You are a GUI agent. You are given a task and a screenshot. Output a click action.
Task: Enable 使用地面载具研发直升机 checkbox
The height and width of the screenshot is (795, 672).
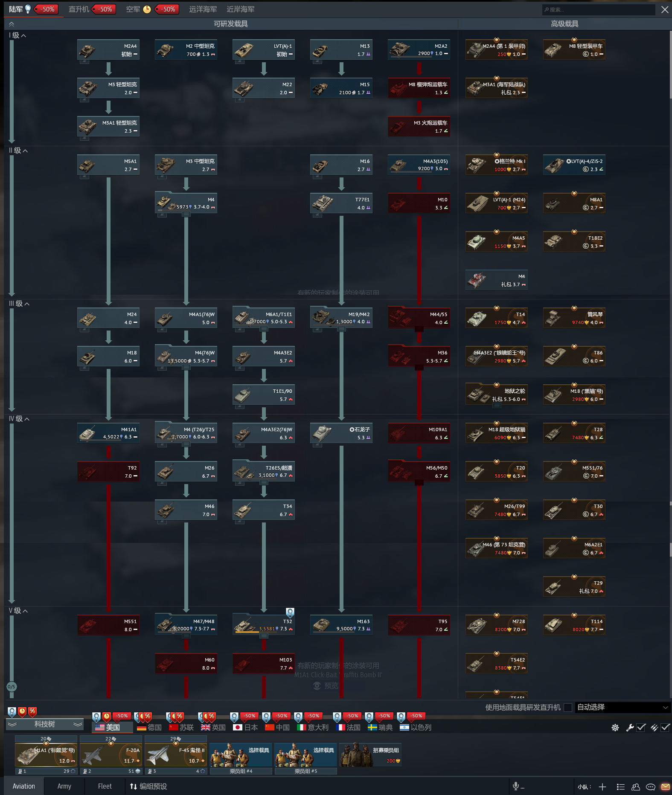pos(568,708)
